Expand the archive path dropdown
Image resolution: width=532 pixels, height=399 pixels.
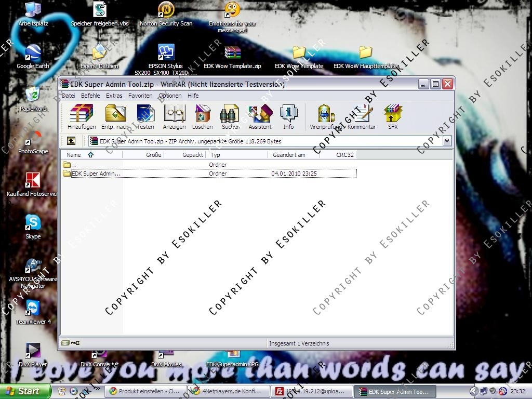(447, 141)
